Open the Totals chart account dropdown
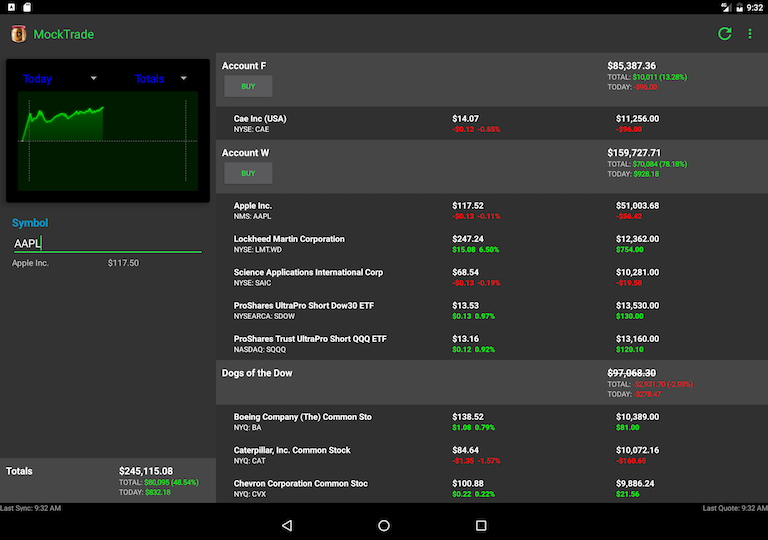The width and height of the screenshot is (768, 540). coord(161,78)
